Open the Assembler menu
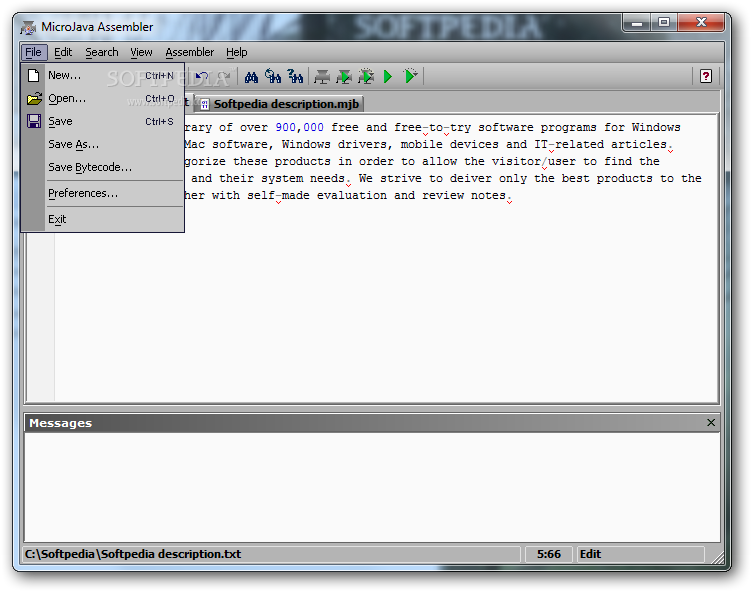This screenshot has width=752, height=592. tap(189, 52)
